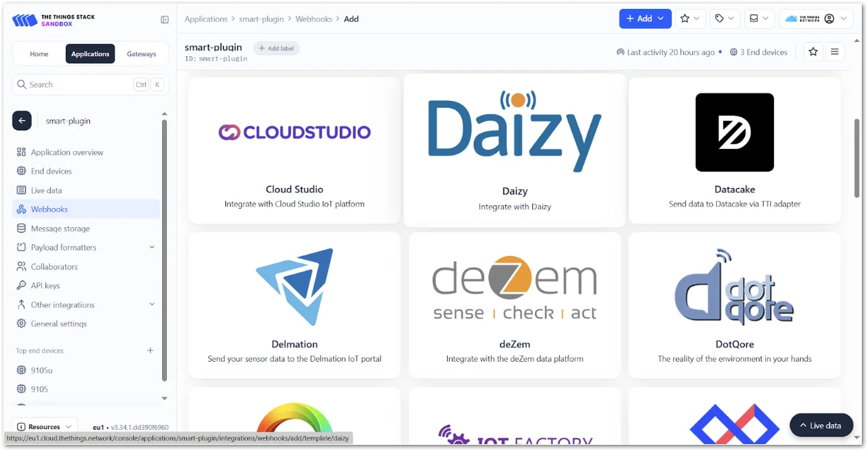Image resolution: width=868 pixels, height=451 pixels.
Task: Open the tag dropdown in the top bar
Action: point(724,19)
